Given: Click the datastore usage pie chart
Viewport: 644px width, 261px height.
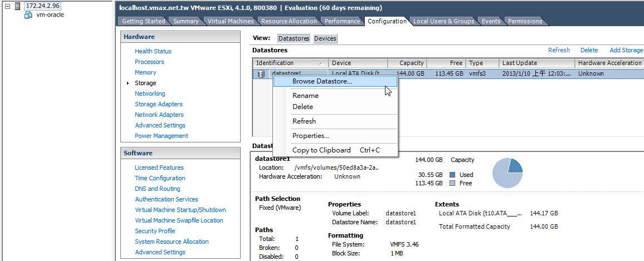Looking at the screenshot, I should 508,173.
